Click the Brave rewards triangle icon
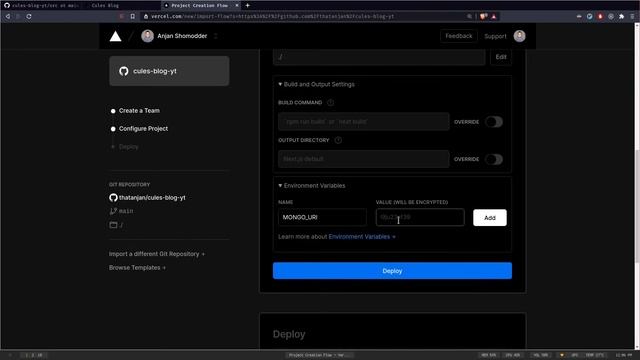640x360 pixels. pos(493,16)
